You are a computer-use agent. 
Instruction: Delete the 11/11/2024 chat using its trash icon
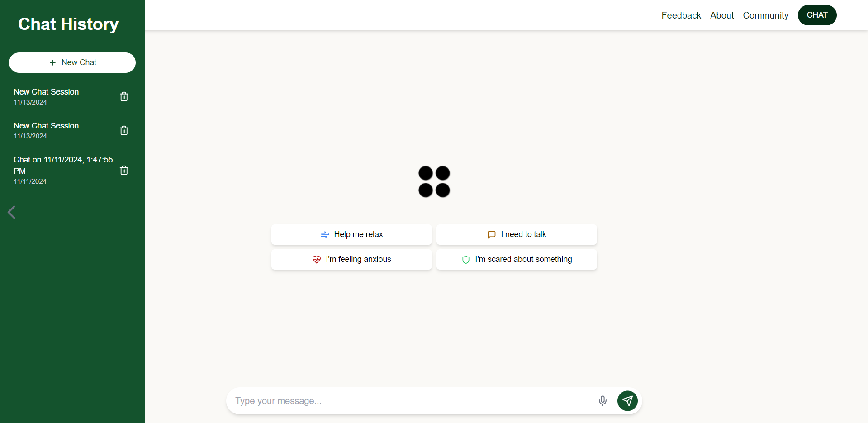coord(123,170)
